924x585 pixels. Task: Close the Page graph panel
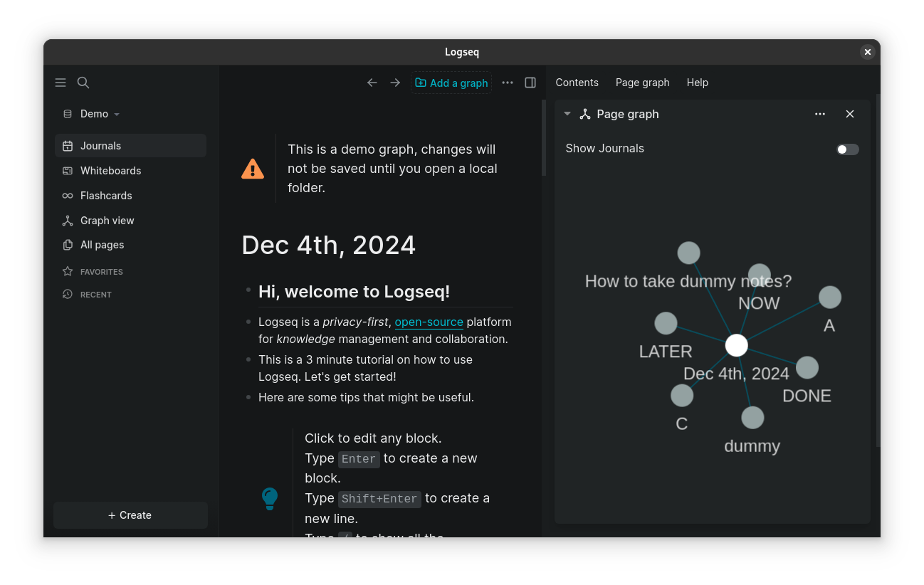pyautogui.click(x=850, y=114)
